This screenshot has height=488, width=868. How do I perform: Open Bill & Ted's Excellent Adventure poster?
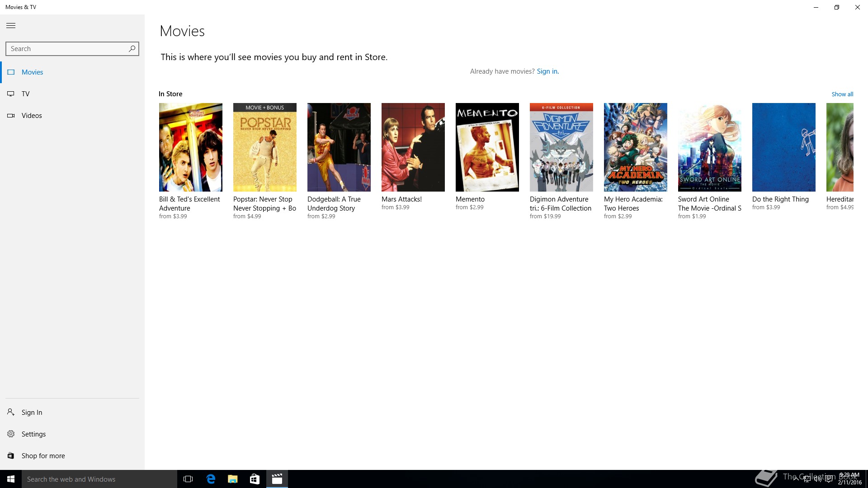point(191,147)
